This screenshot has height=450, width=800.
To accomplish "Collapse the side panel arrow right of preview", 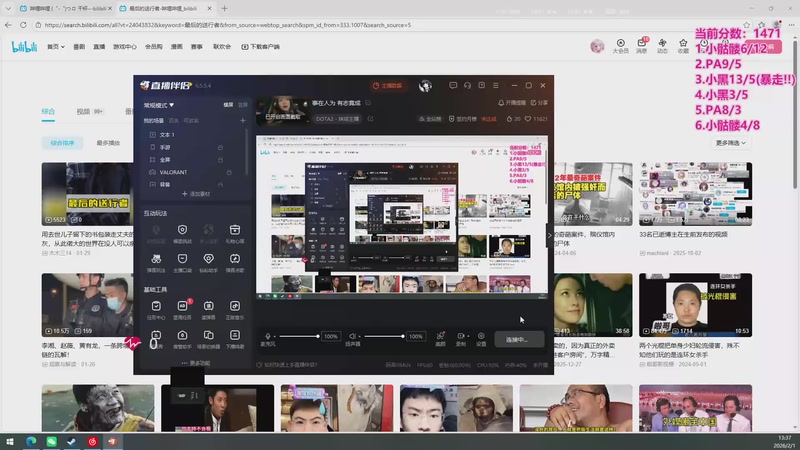I will pos(550,235).
